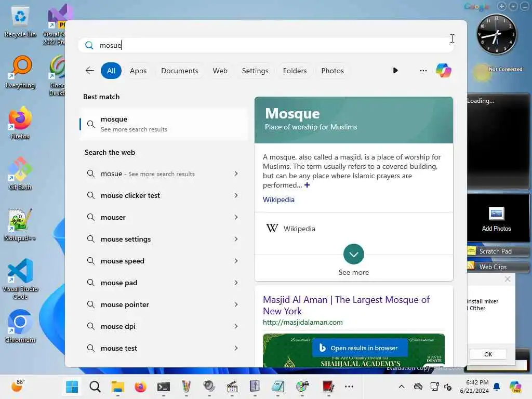Expand the 'mouse pointer' suggestion arrow
The image size is (532, 399).
[236, 304]
